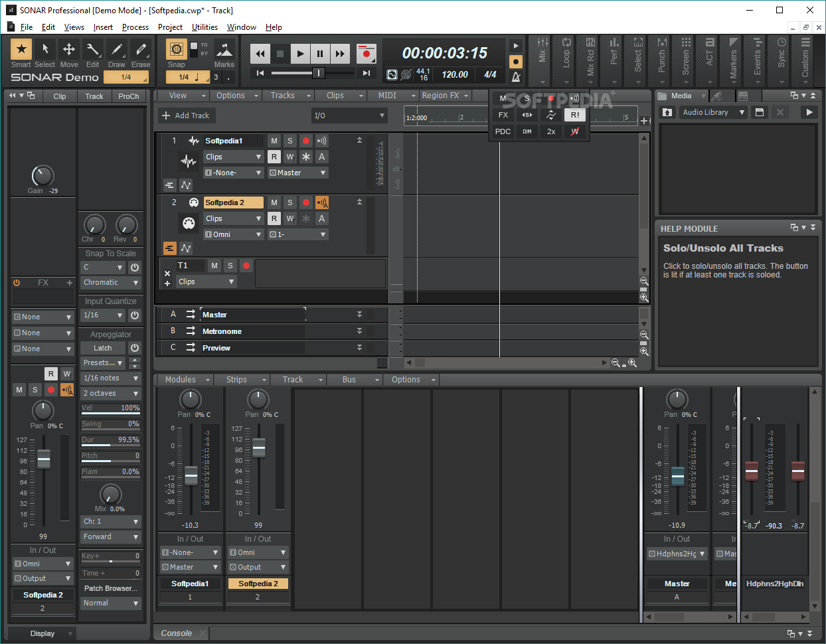Adjust the Softpedia1 console volume fader

[x=191, y=475]
